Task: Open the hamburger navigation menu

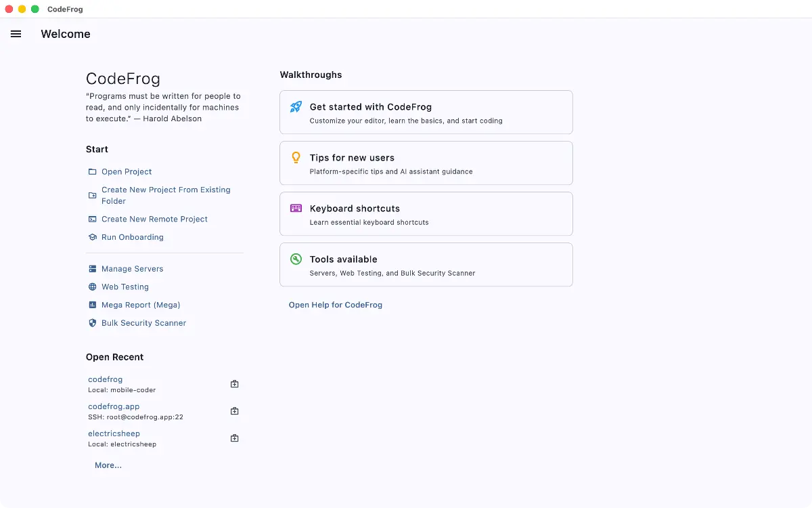Action: pyautogui.click(x=16, y=34)
